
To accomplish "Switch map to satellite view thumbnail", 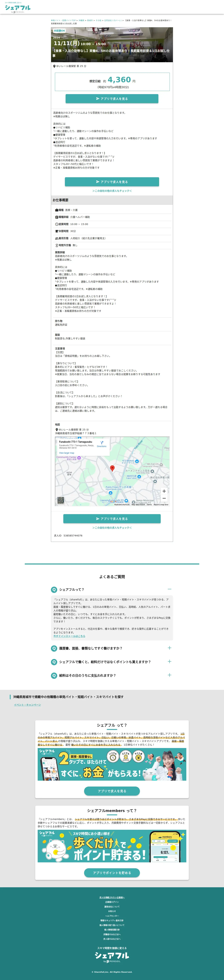I will 61,500.
